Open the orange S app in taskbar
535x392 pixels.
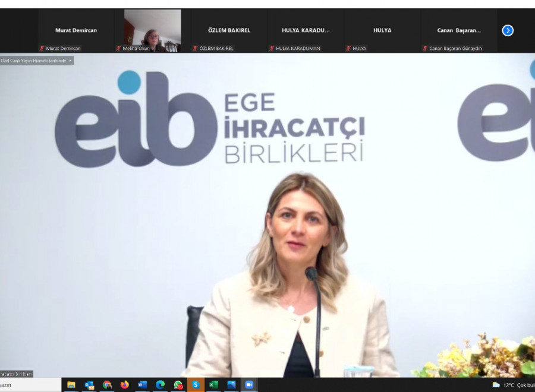point(196,385)
